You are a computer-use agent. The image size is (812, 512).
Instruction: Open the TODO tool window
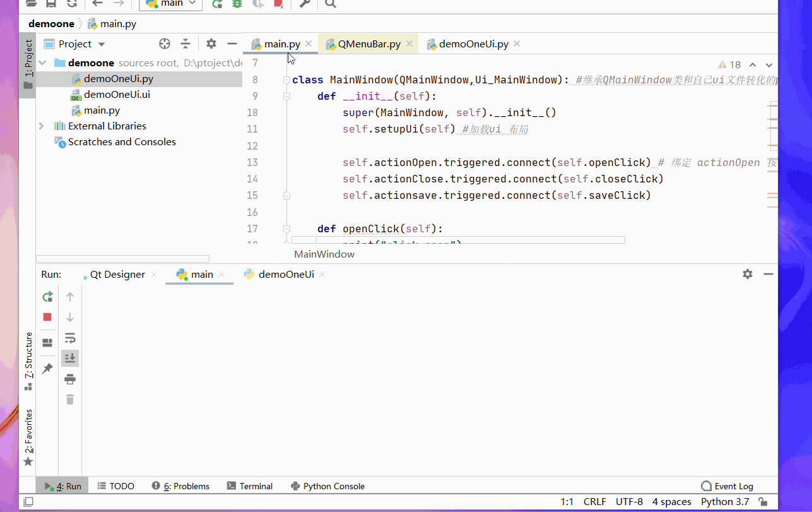point(116,486)
